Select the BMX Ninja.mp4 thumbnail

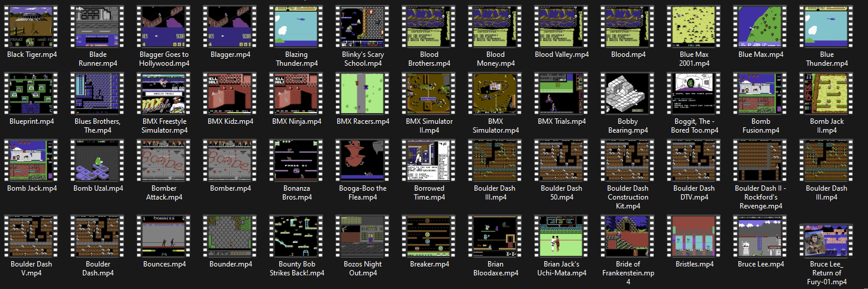pyautogui.click(x=297, y=93)
